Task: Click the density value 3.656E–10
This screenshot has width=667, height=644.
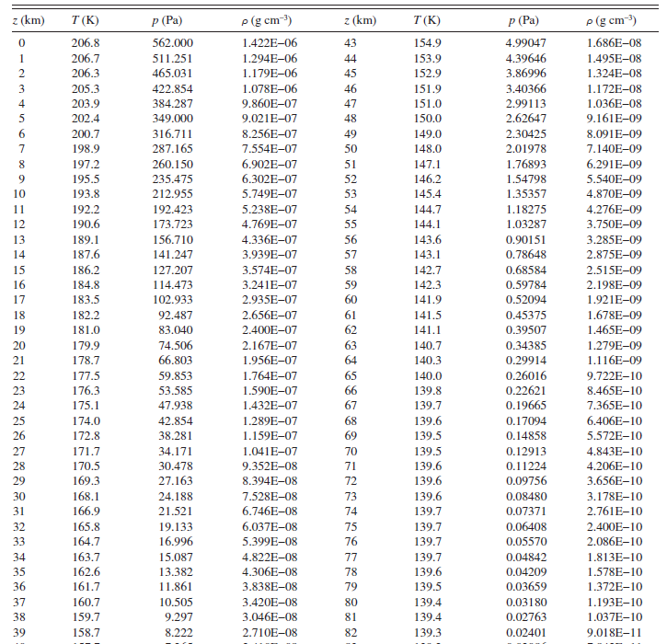Action: [615, 480]
